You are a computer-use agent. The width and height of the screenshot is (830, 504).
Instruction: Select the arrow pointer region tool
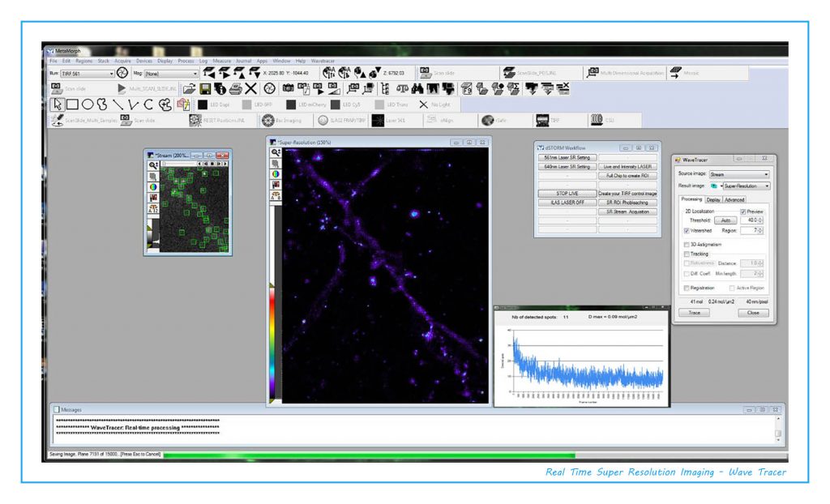[57, 104]
